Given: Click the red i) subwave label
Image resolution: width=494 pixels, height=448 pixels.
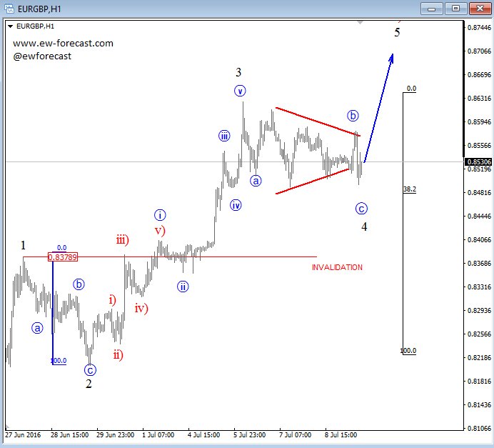Looking at the screenshot, I should (x=113, y=300).
